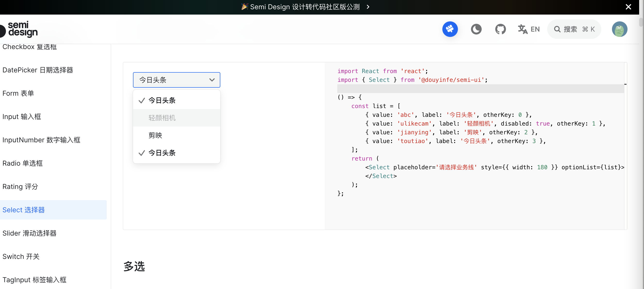Focus the search box
The width and height of the screenshot is (644, 289).
click(574, 29)
